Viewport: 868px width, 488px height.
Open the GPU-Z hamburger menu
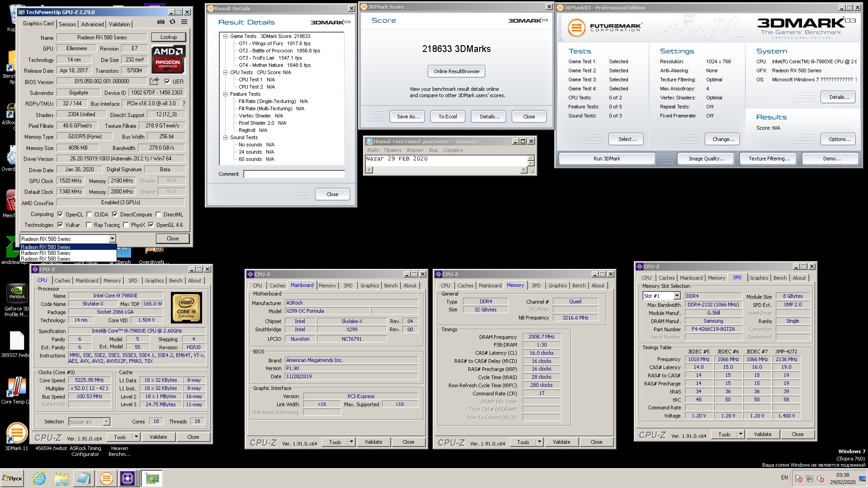click(x=184, y=22)
